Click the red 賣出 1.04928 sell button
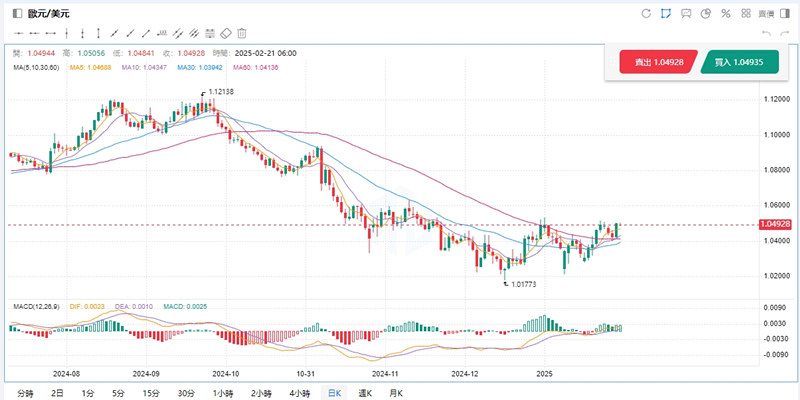Image resolution: width=800 pixels, height=400 pixels. coord(658,62)
